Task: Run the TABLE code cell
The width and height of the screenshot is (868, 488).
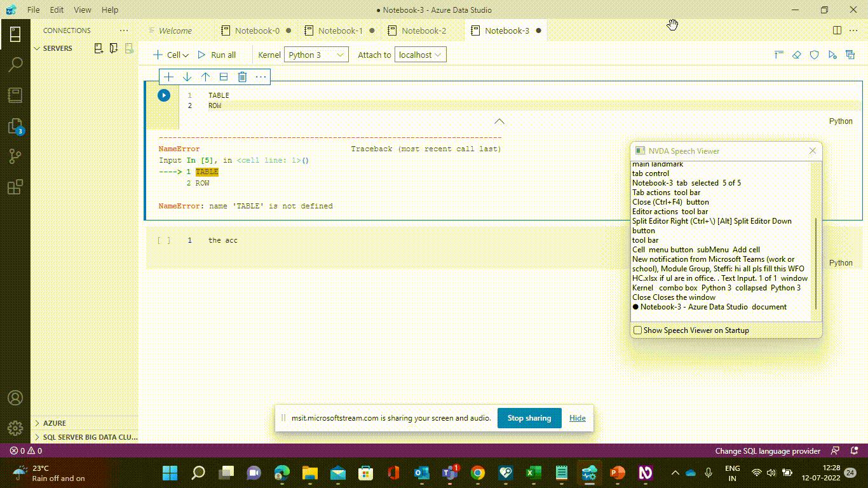Action: [164, 95]
